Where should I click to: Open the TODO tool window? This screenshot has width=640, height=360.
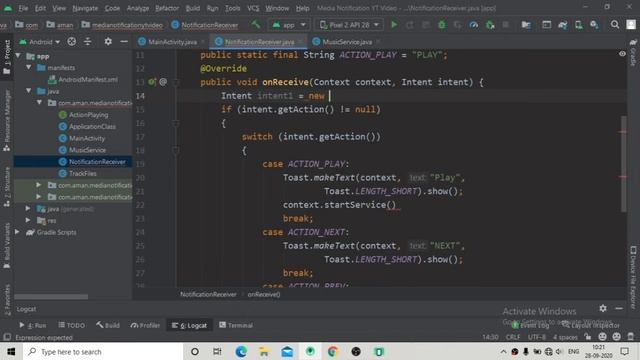tap(71, 325)
